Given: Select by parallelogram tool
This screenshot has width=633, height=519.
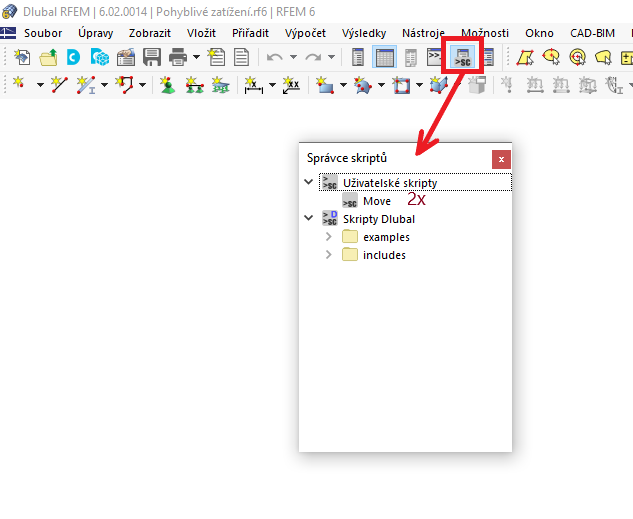Looking at the screenshot, I should 525,57.
